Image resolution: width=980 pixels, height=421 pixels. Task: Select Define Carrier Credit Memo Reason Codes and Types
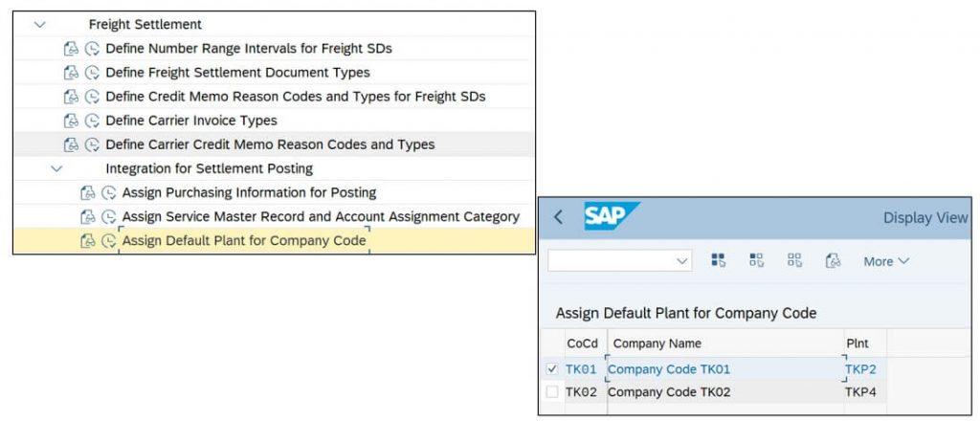pyautogui.click(x=270, y=144)
